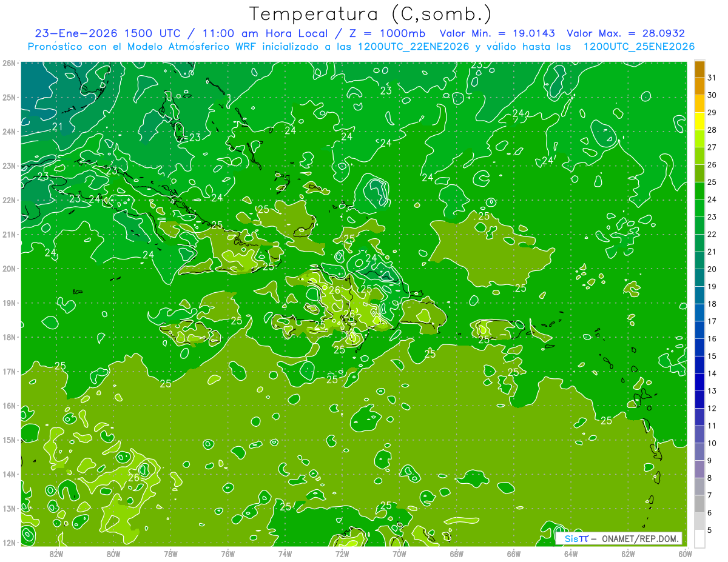Click the 70W longitude axis label

point(399,554)
